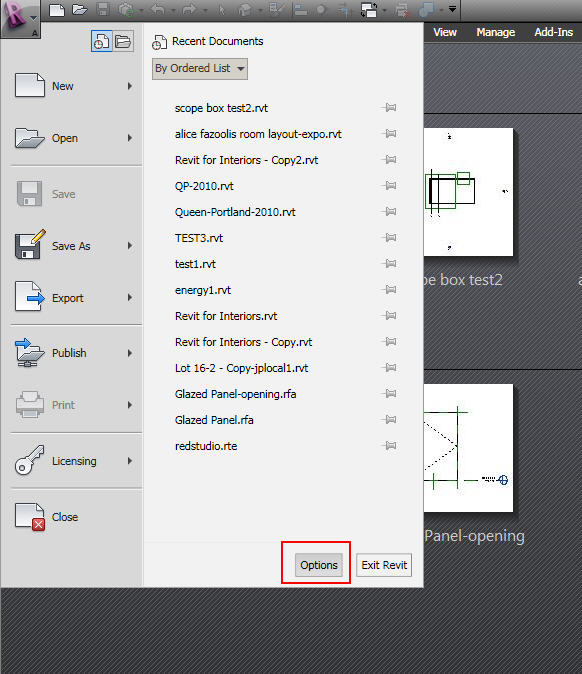Click Open in application menu
Viewport: 582px width, 674px height.
coord(73,138)
